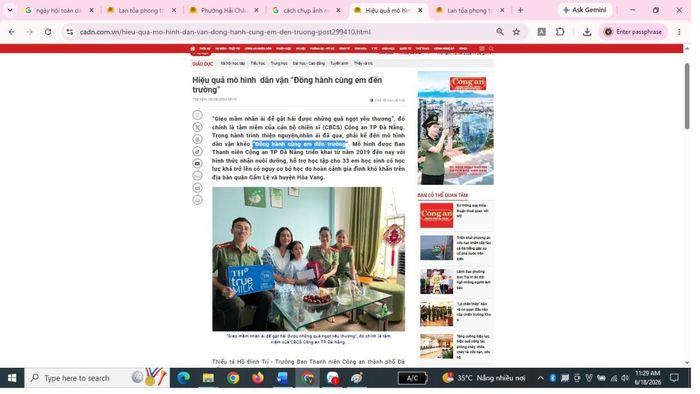Image resolution: width=700 pixels, height=394 pixels.
Task: Open the 'GIÁO DỤC' section link
Action: 203,64
